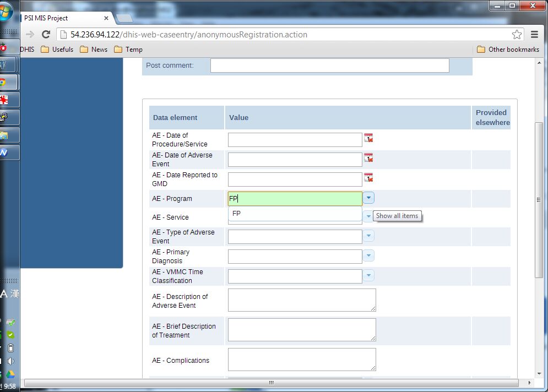Focus the Date of Adverse Event field
548x392 pixels.
coord(295,160)
